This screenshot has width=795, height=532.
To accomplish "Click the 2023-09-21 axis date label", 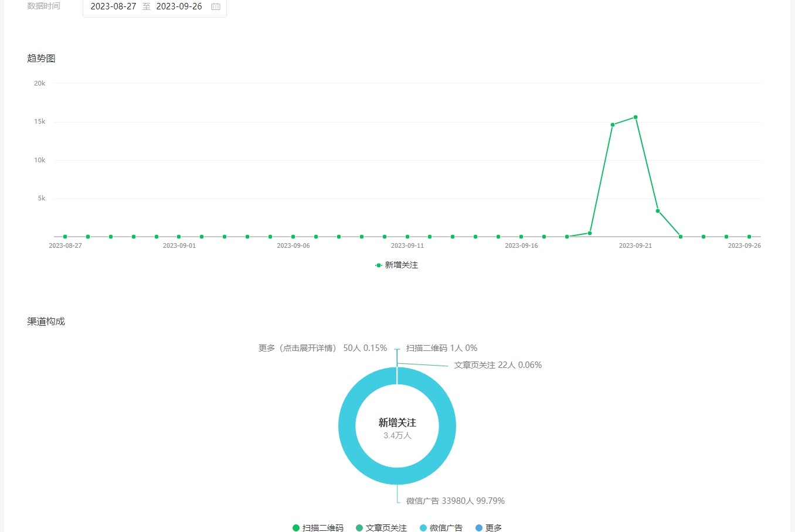I will [x=636, y=245].
